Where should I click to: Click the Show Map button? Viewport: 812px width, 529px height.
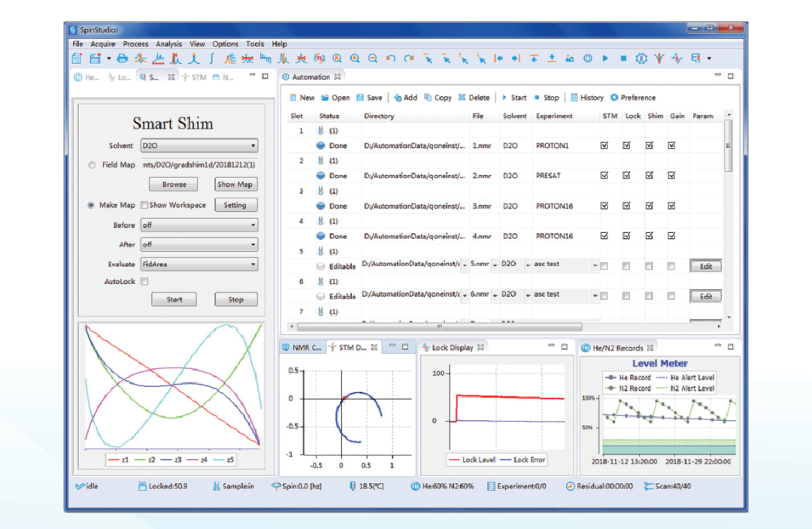(235, 184)
